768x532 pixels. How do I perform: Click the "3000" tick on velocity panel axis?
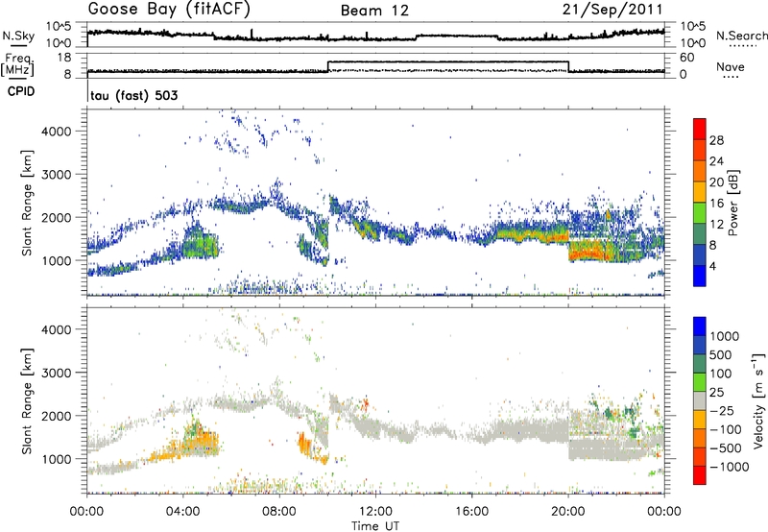point(57,373)
